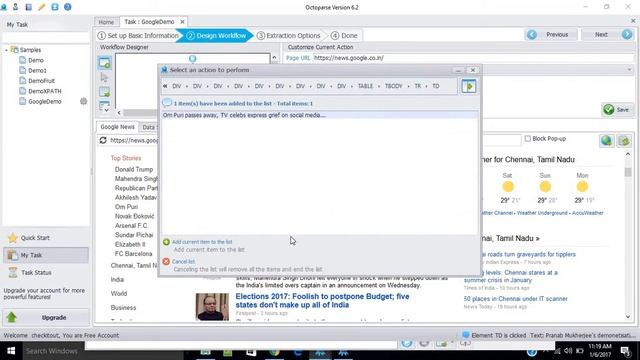The image size is (640, 360).
Task: Select the Demo task in tree
Action: (36, 60)
